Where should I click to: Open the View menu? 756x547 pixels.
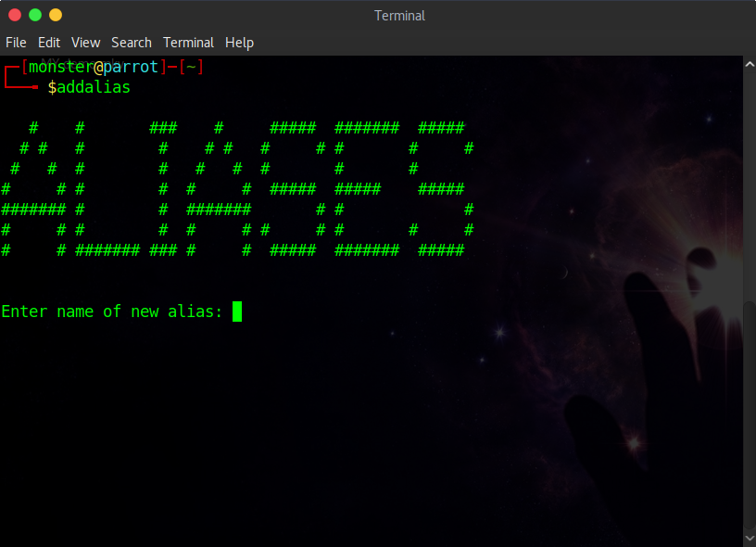(x=86, y=43)
